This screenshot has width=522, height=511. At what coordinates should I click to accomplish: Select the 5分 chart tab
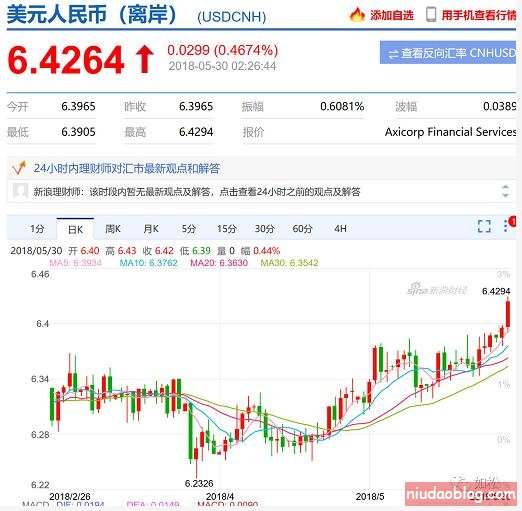coord(189,229)
